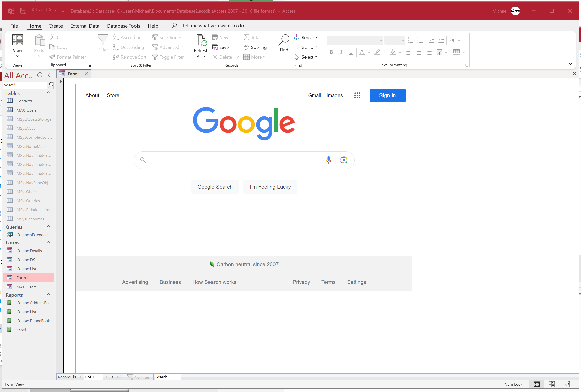Click the Refresh All icon

pyautogui.click(x=201, y=41)
